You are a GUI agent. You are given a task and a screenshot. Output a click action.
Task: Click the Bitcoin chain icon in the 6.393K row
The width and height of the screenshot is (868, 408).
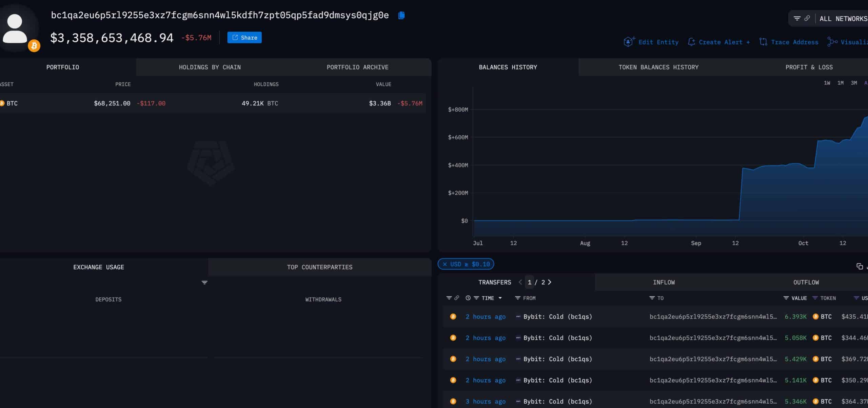click(453, 316)
